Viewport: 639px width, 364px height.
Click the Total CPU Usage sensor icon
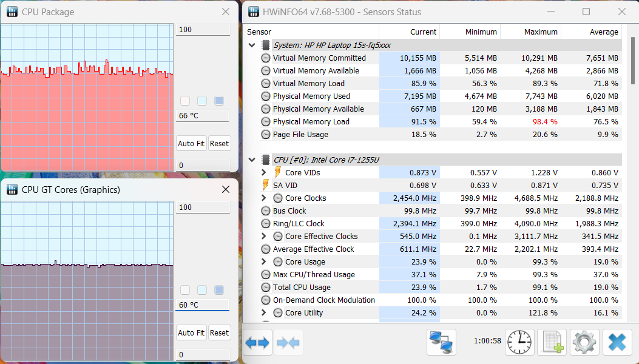pyautogui.click(x=266, y=288)
